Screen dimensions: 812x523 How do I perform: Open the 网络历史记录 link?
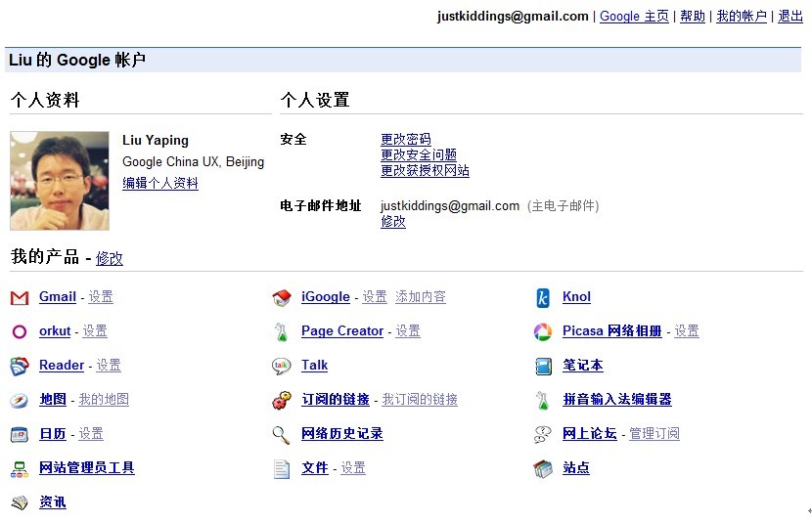click(x=342, y=433)
